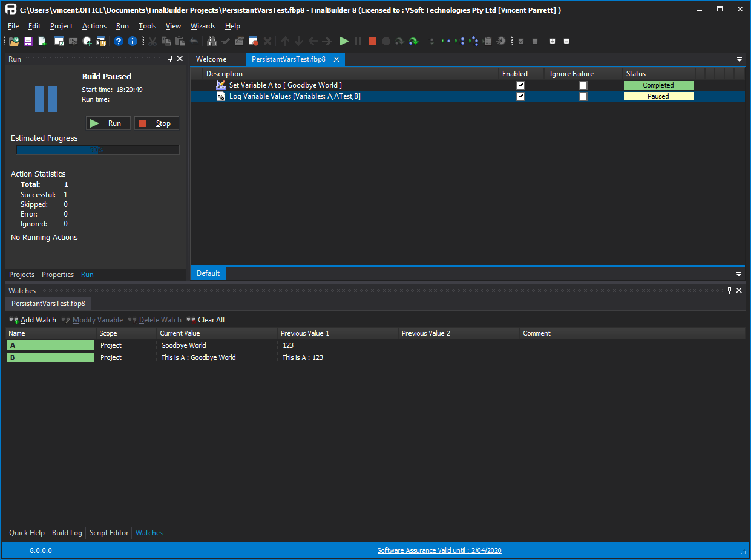The width and height of the screenshot is (751, 560).
Task: Click the open project folder toolbar icon
Action: pyautogui.click(x=14, y=41)
